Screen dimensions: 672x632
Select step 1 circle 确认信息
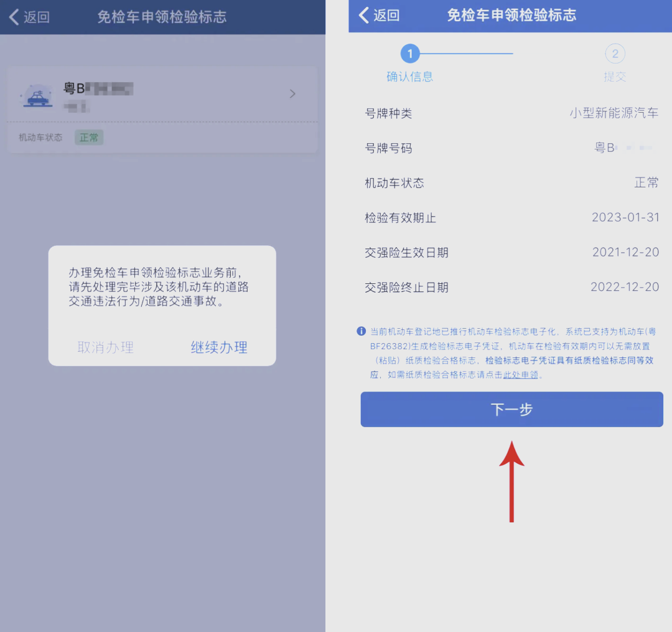pos(410,54)
